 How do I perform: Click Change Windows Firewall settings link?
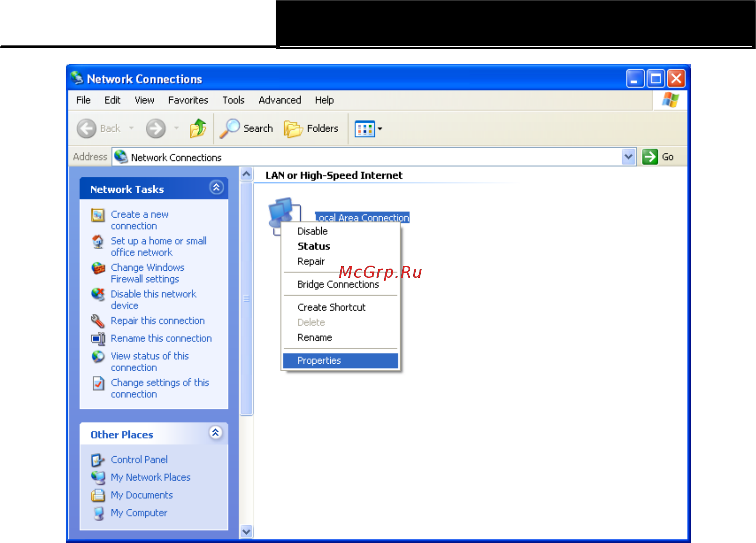147,273
